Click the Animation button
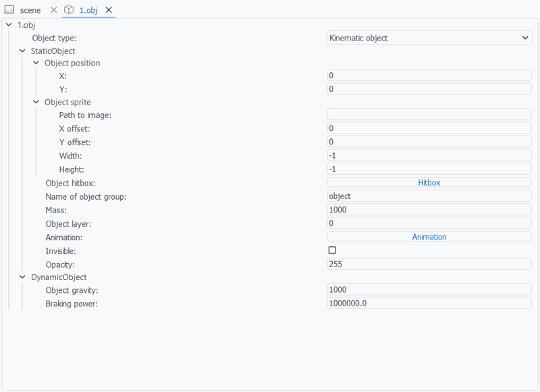The image size is (540, 392). tap(429, 237)
